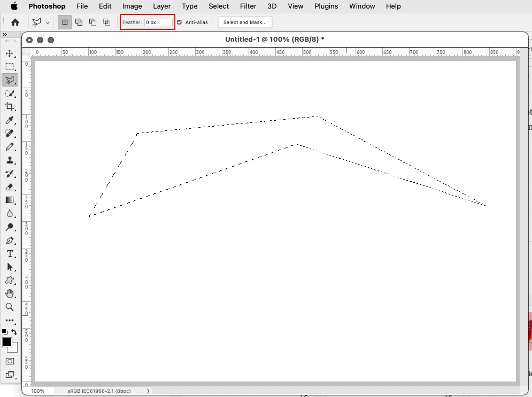
Task: Open the View menu
Action: click(296, 6)
